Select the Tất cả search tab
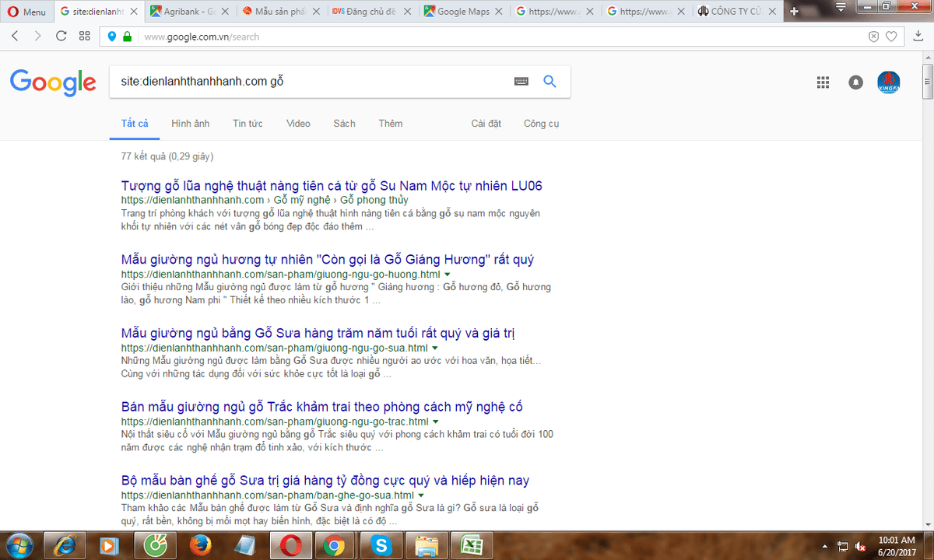The width and height of the screenshot is (934, 560). tap(135, 124)
